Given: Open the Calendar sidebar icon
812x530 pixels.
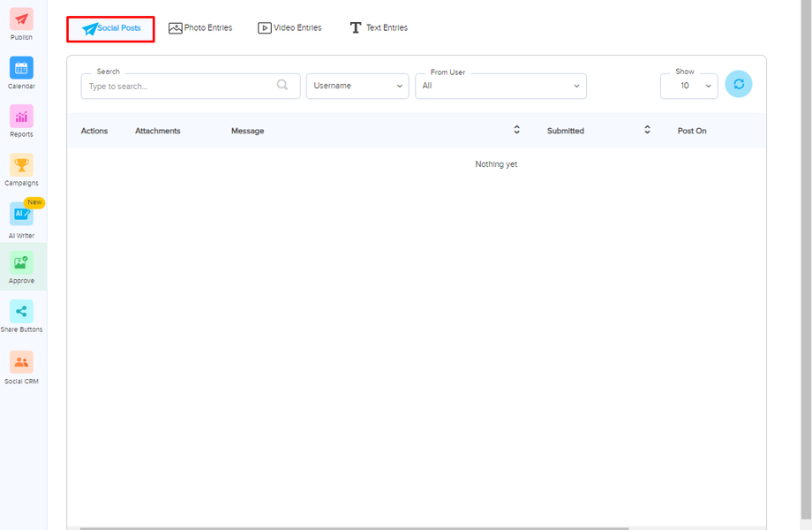Looking at the screenshot, I should click(x=21, y=68).
